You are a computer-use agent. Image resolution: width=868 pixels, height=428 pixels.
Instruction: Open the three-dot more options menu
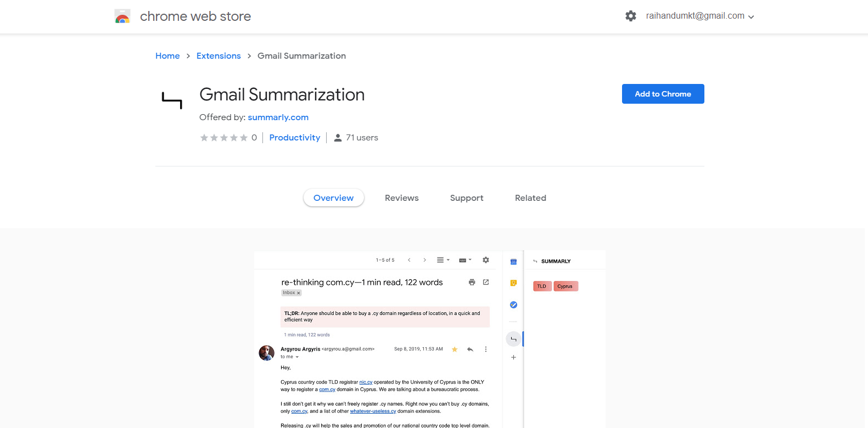tap(486, 349)
